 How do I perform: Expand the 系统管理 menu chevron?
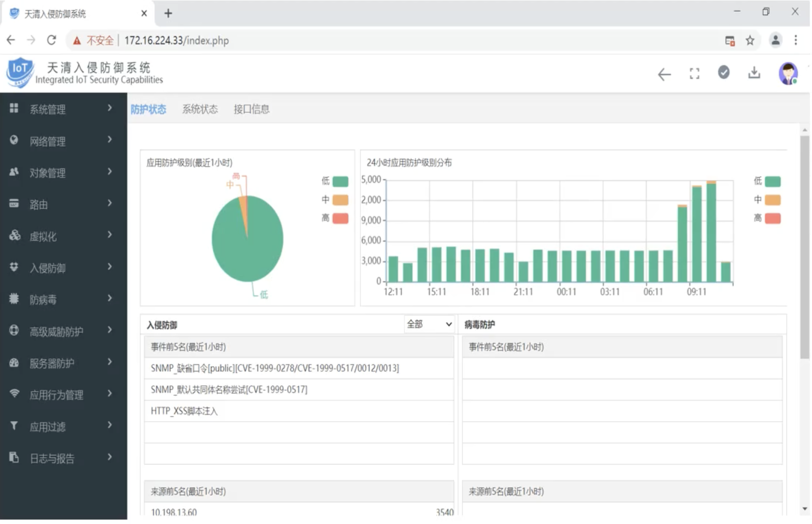(x=110, y=108)
